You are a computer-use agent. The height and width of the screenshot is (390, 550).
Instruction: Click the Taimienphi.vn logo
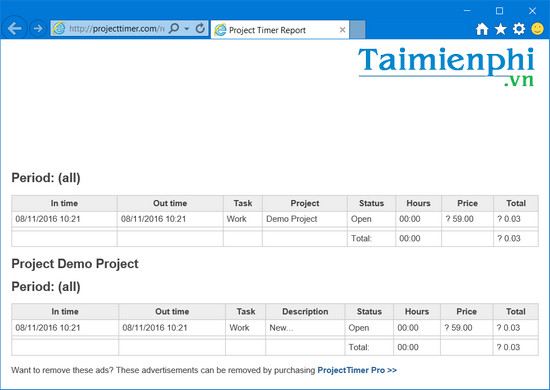point(446,67)
